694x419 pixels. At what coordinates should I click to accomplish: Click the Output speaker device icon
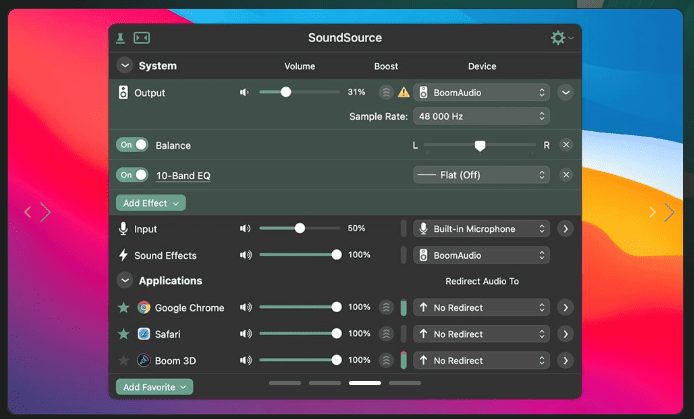123,92
